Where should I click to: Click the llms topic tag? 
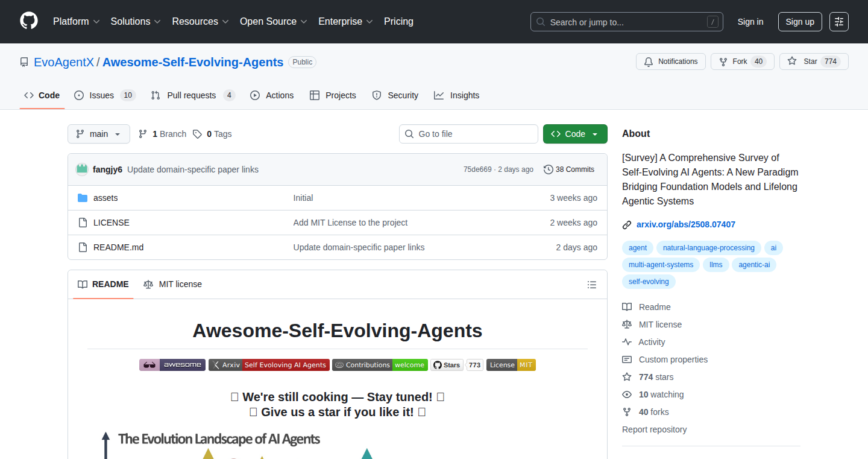pos(716,265)
